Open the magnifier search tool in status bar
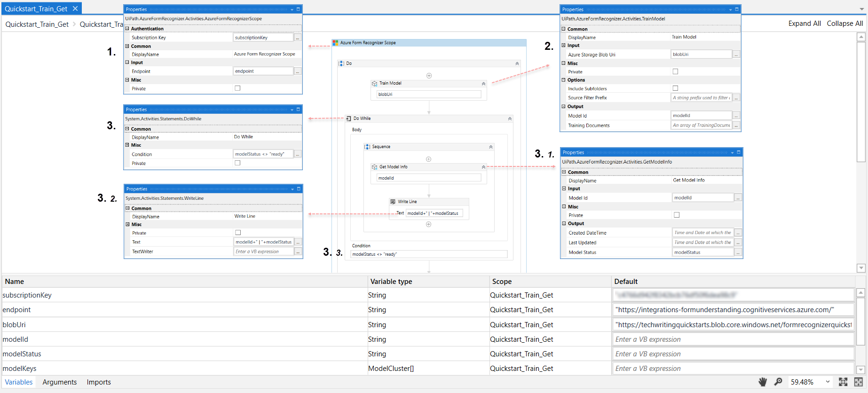 pyautogui.click(x=778, y=382)
